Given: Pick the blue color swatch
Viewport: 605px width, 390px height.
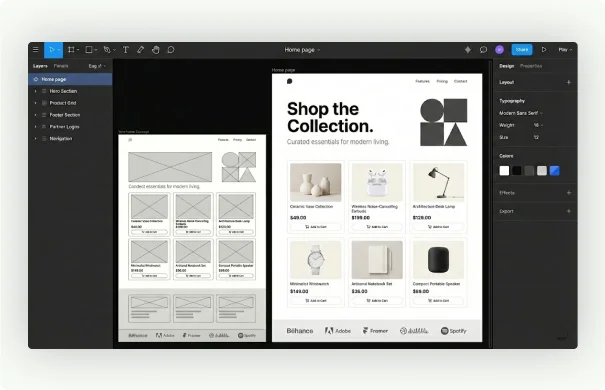Looking at the screenshot, I should click(x=554, y=171).
